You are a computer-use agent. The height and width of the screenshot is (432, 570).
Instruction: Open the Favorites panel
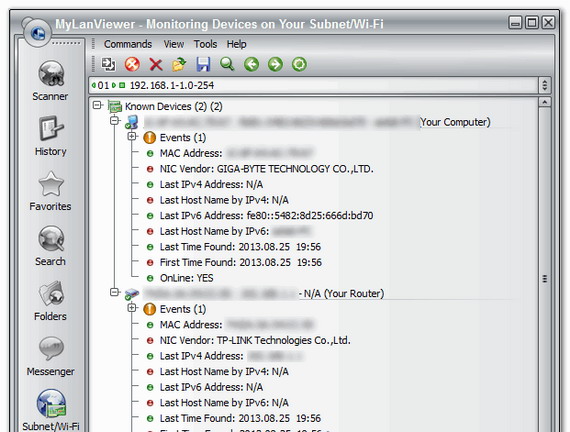point(50,191)
